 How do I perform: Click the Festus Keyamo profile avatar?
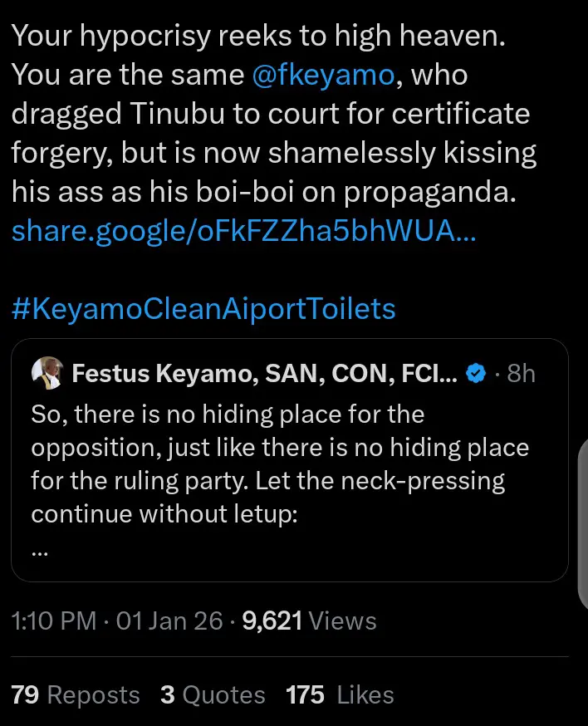(47, 374)
